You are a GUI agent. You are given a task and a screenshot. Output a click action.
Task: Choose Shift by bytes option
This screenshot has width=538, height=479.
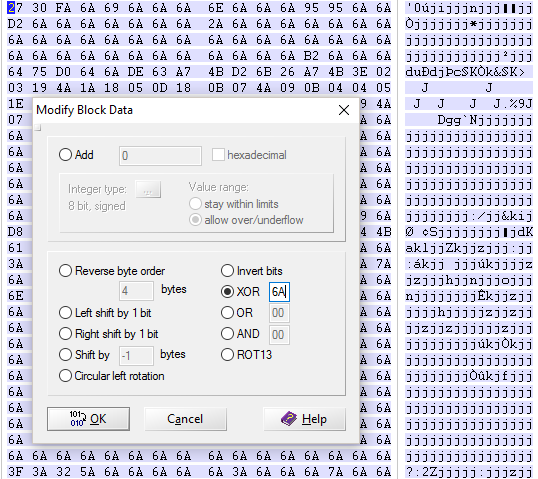tap(65, 354)
